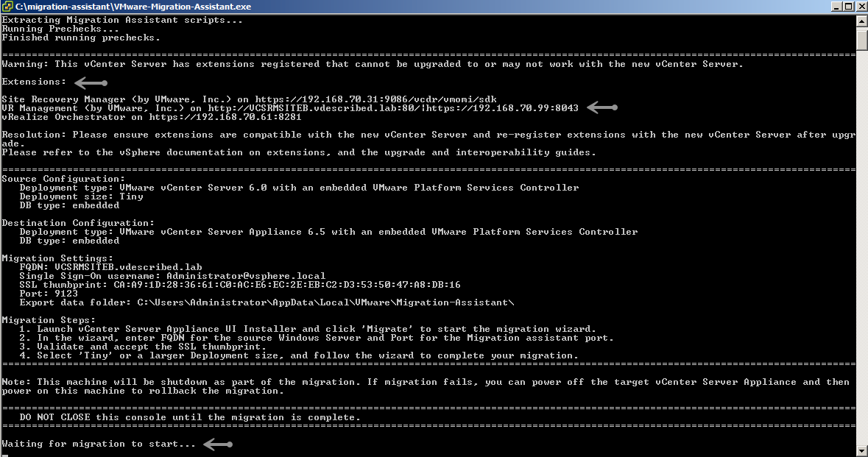The image size is (868, 457).
Task: Minimize the Migration Assistant console window
Action: pos(836,6)
